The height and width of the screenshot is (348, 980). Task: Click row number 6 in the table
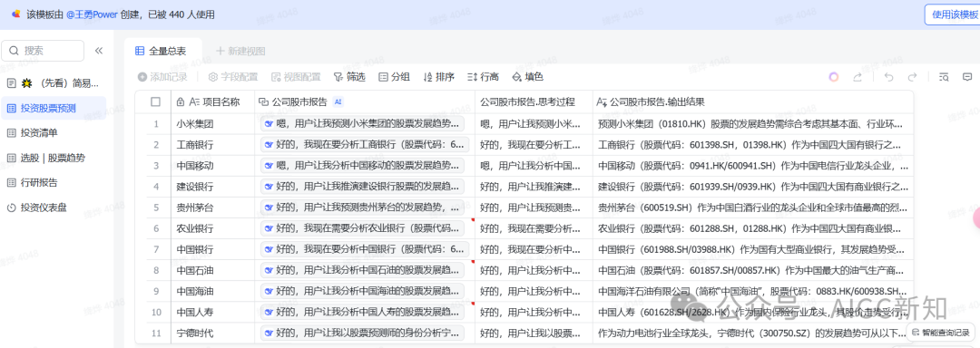[156, 228]
